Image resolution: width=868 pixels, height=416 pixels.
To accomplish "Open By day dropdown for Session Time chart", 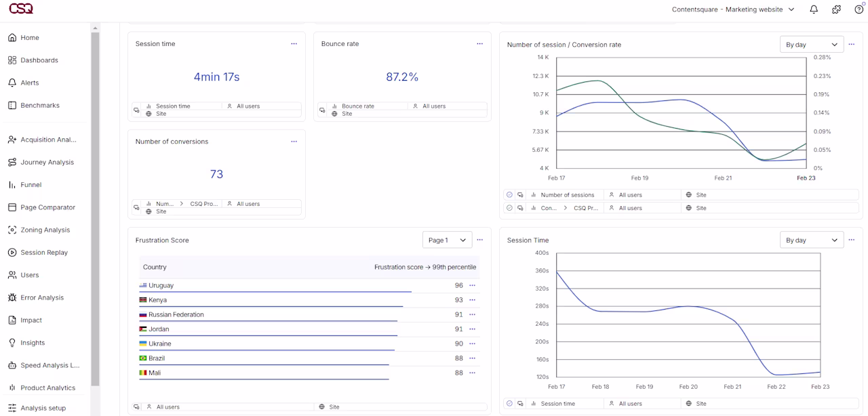I will coord(812,240).
